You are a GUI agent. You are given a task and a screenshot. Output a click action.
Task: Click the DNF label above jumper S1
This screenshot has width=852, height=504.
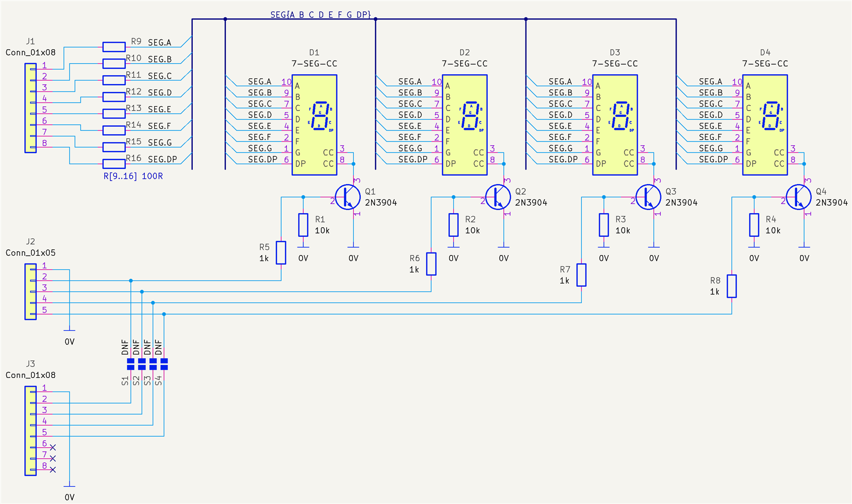click(125, 347)
